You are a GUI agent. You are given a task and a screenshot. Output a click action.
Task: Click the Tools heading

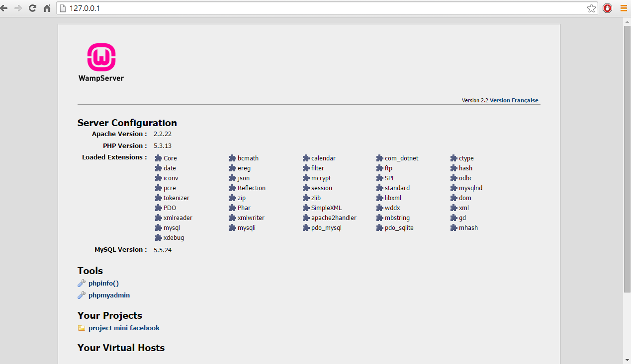(90, 271)
